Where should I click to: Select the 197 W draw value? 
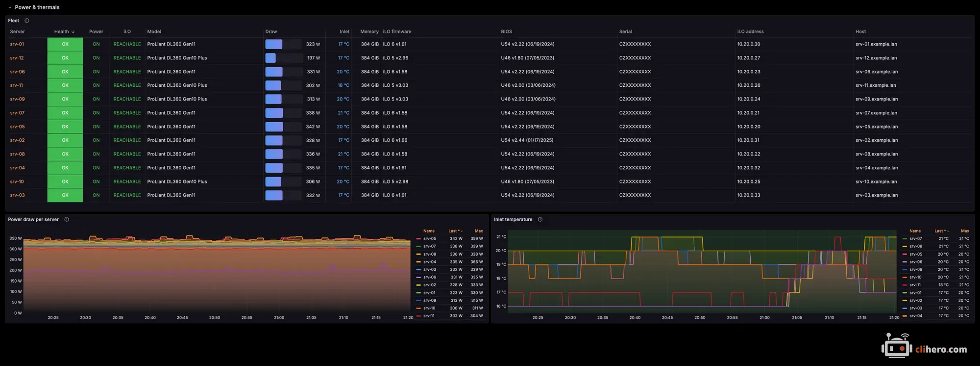tap(314, 58)
